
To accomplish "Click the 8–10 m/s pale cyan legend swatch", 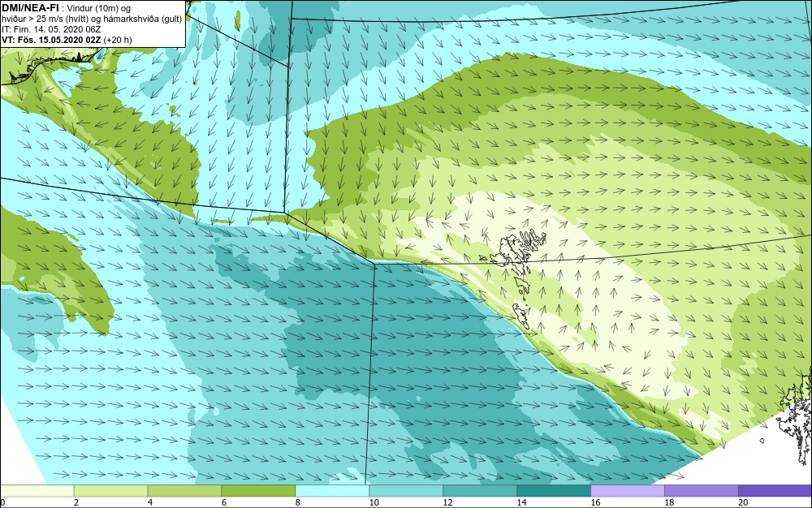I will [x=332, y=491].
